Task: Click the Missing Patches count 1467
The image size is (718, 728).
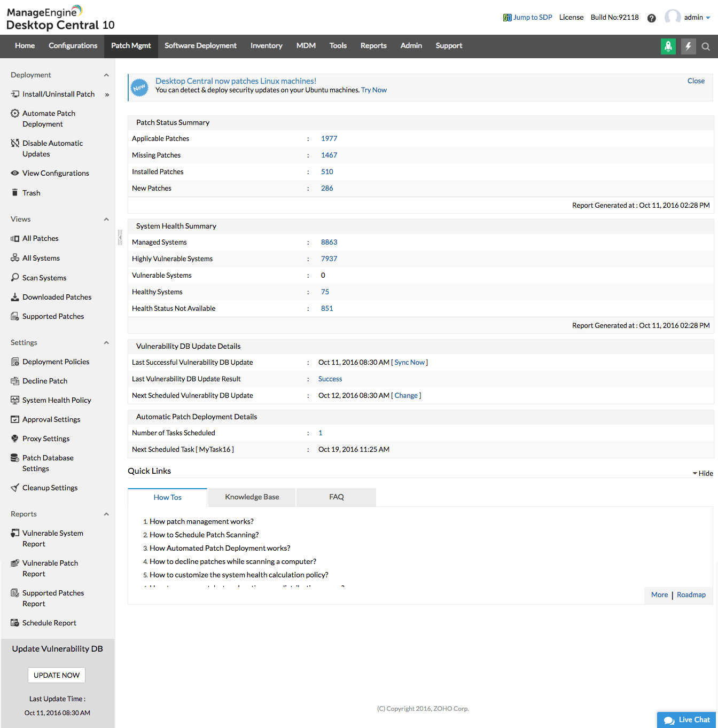Action: pyautogui.click(x=329, y=155)
